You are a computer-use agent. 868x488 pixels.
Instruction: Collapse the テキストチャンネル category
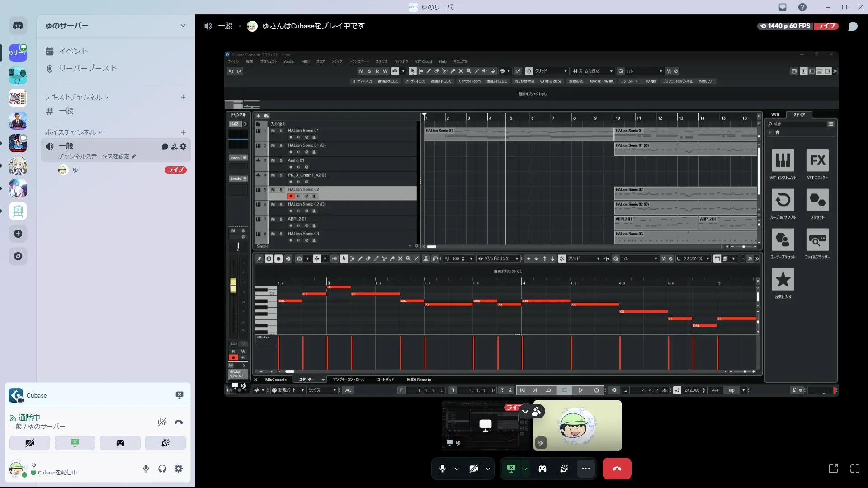click(x=76, y=97)
